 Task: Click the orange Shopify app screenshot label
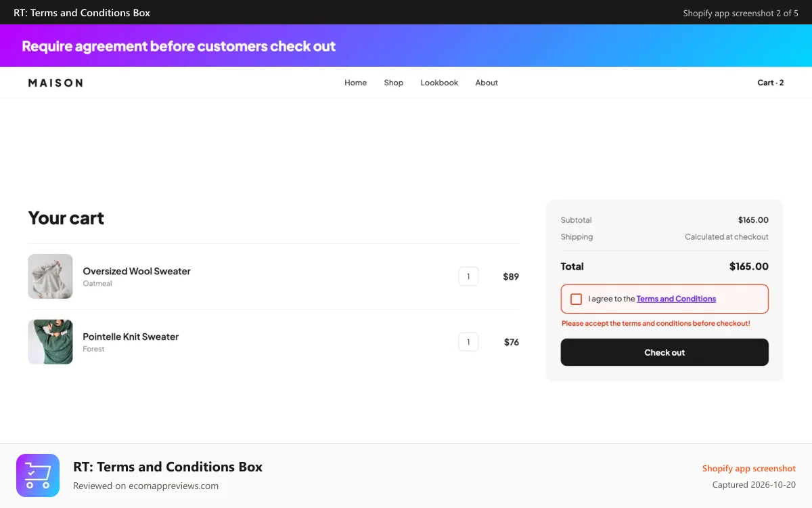tap(749, 469)
